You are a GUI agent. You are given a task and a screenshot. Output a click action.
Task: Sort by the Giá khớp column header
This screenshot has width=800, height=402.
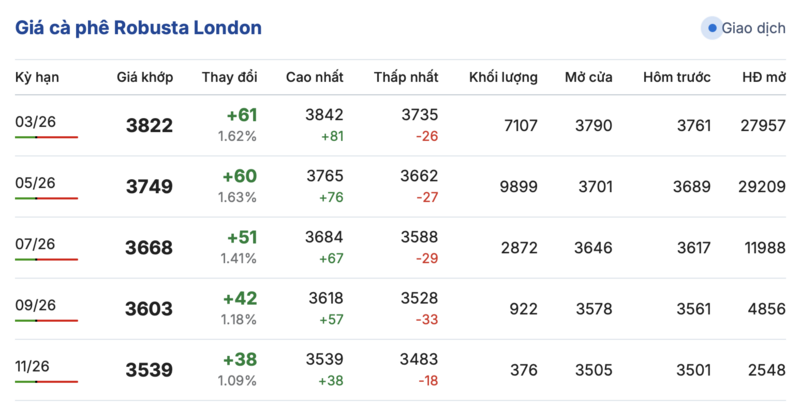pos(145,77)
